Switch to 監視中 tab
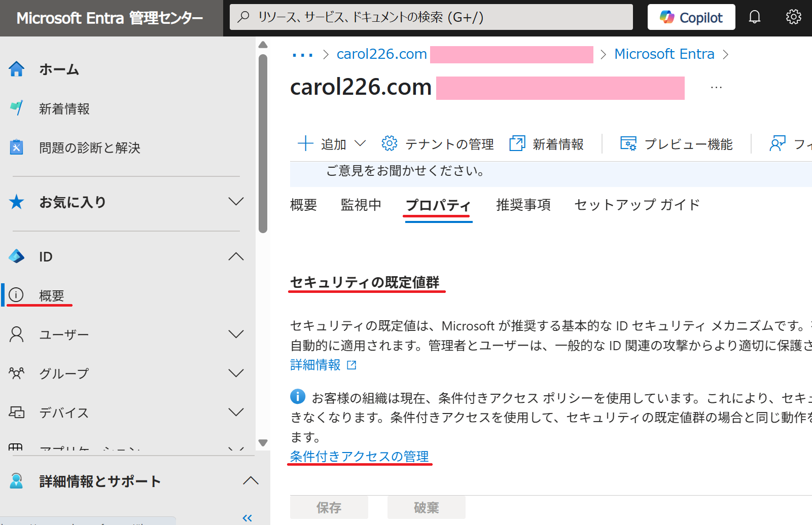Image resolution: width=812 pixels, height=525 pixels. 361,205
